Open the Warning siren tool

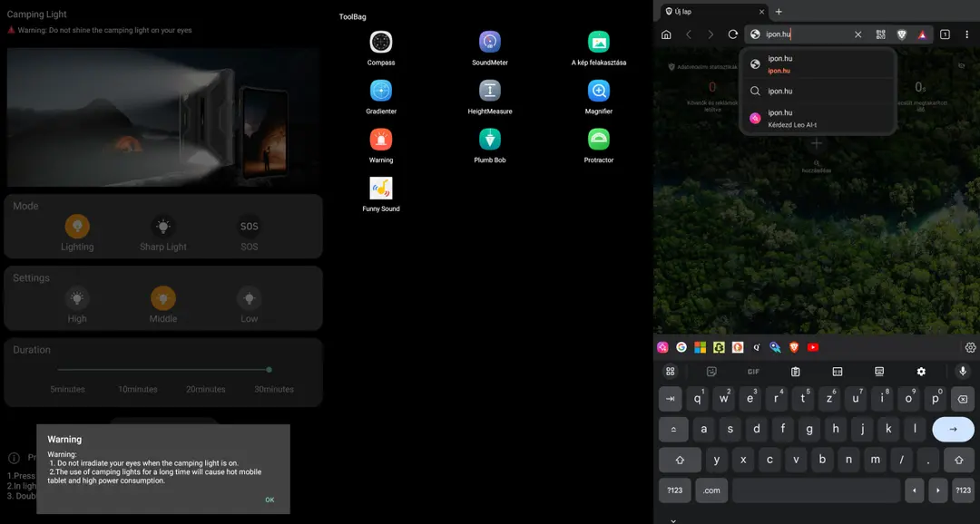click(380, 140)
